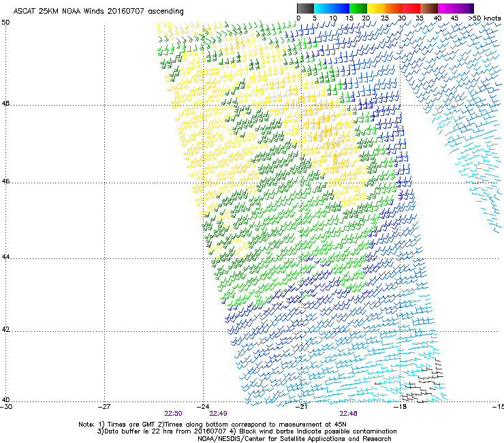
Task: Click the red 30–35 knots legend color segment
Action: tap(411, 8)
